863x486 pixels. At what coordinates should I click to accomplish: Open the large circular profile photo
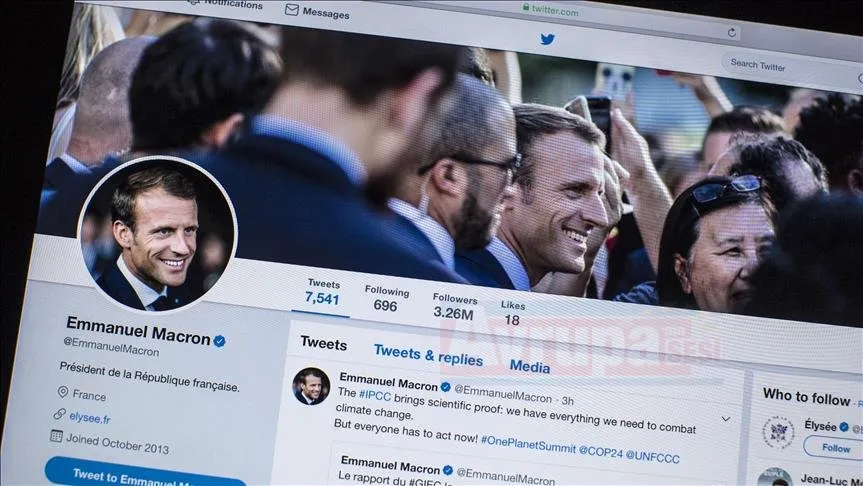pyautogui.click(x=157, y=234)
